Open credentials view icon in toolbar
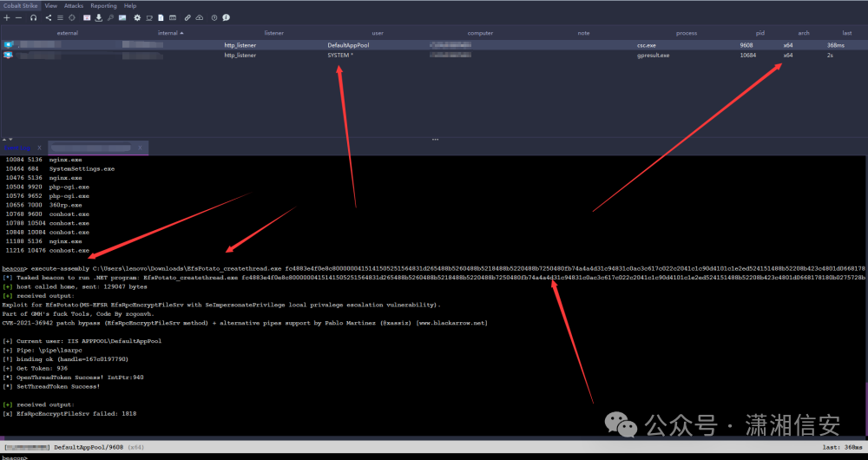The width and height of the screenshot is (868, 460). coord(87,17)
